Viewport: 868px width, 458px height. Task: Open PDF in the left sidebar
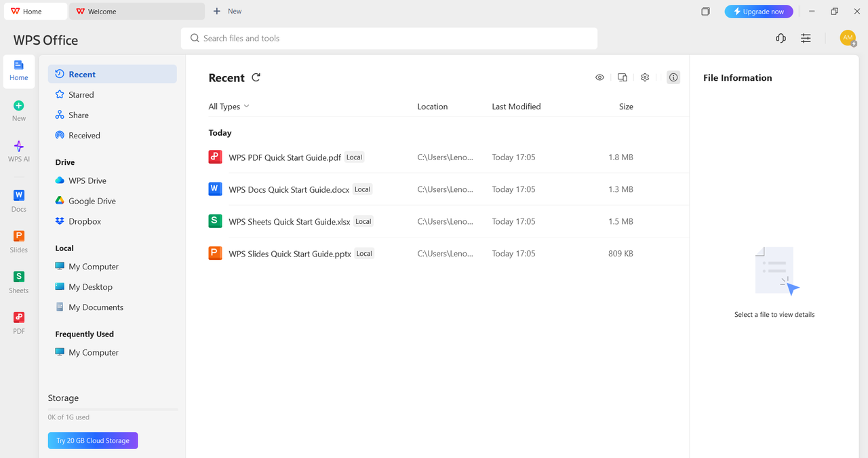(x=19, y=322)
